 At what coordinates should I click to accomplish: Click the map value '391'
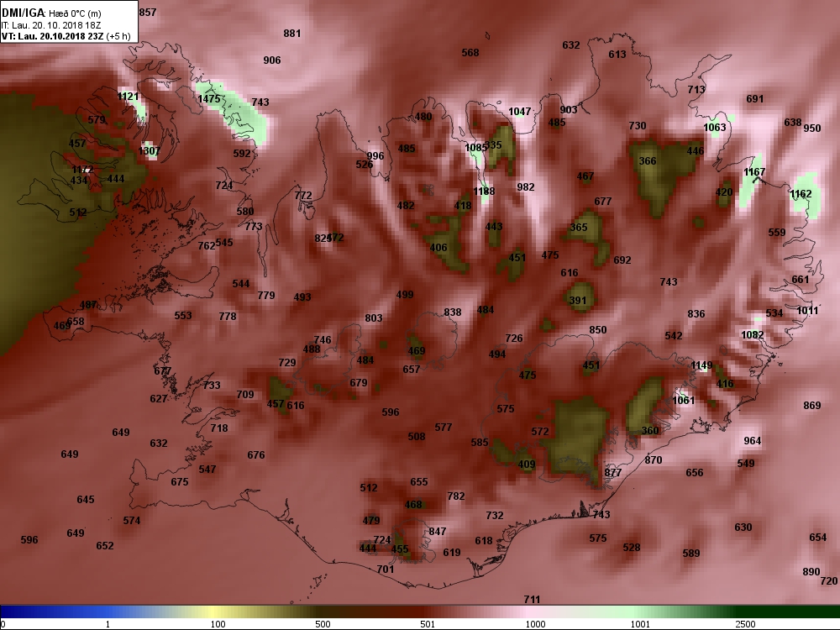click(578, 301)
